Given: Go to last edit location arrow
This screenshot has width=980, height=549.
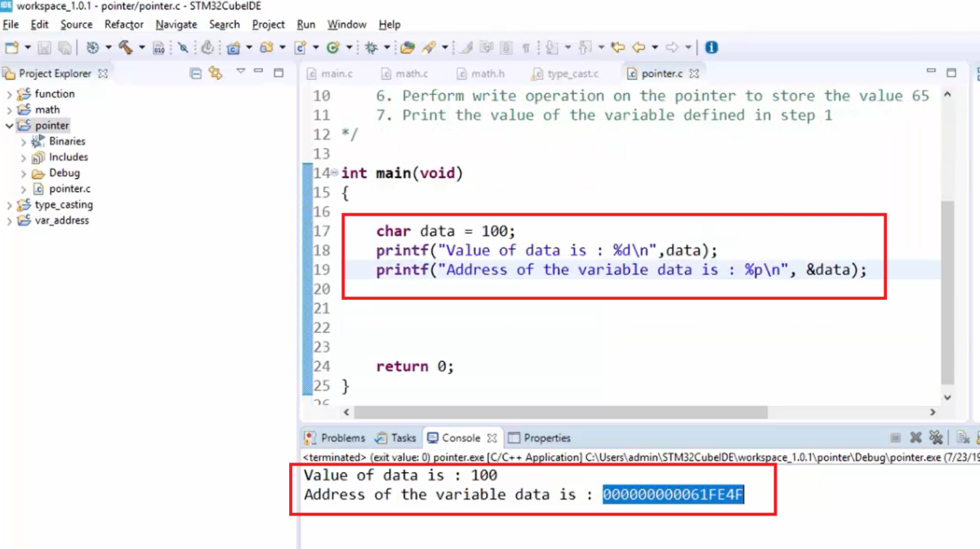Looking at the screenshot, I should pyautogui.click(x=618, y=47).
